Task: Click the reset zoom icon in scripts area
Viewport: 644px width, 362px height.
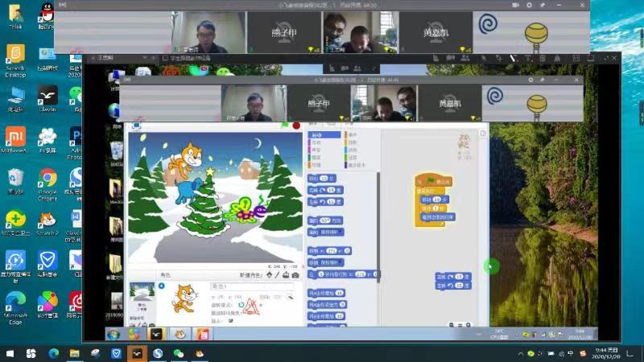Action: click(x=460, y=325)
